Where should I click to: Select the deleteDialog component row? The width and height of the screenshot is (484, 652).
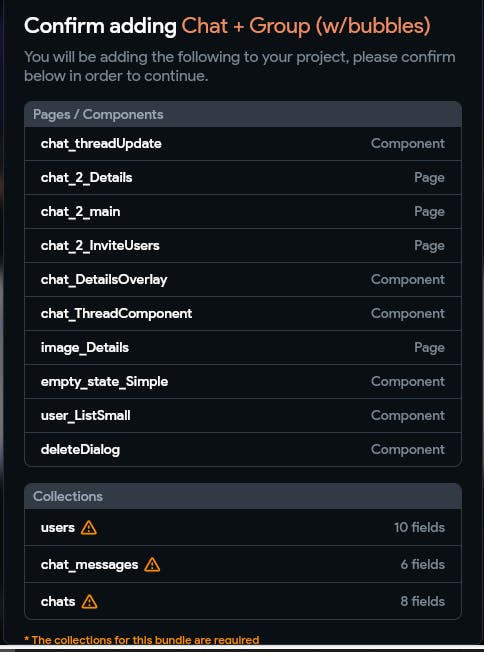pos(243,449)
